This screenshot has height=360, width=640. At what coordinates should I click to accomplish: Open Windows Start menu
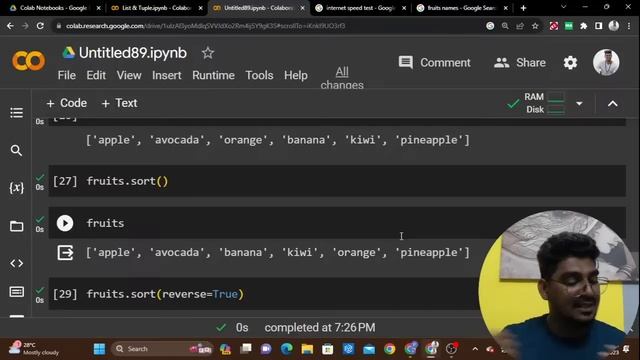(99, 349)
